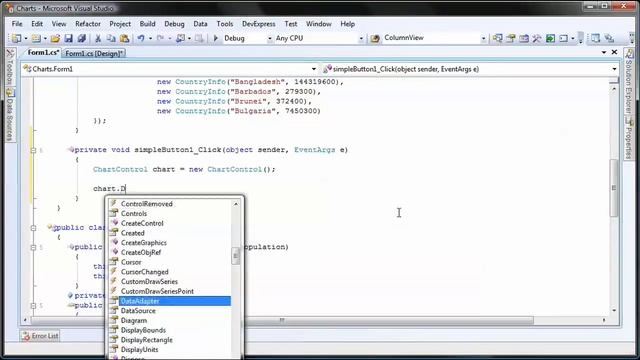The height and width of the screenshot is (360, 640).
Task: Open Properties Window toolbar icon
Action: 511,38
